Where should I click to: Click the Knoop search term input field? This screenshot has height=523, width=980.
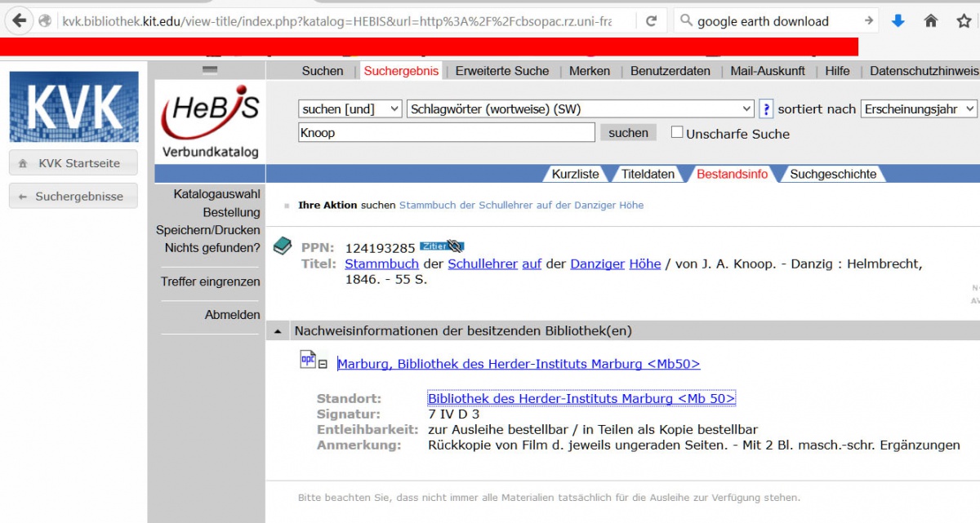point(447,132)
